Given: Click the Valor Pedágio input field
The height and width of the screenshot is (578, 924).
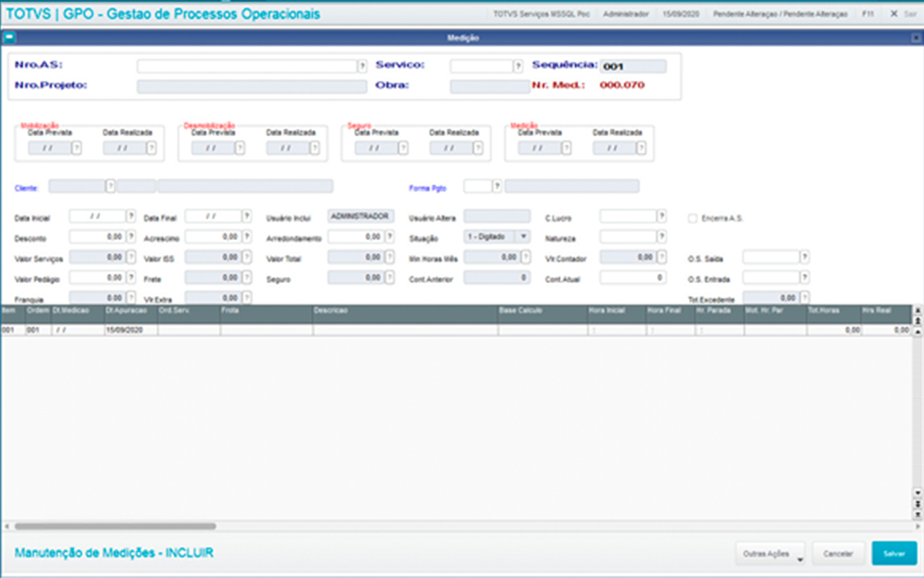Looking at the screenshot, I should (97, 277).
